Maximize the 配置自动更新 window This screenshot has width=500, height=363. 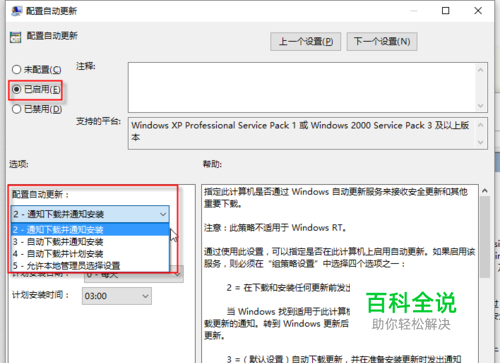point(445,11)
